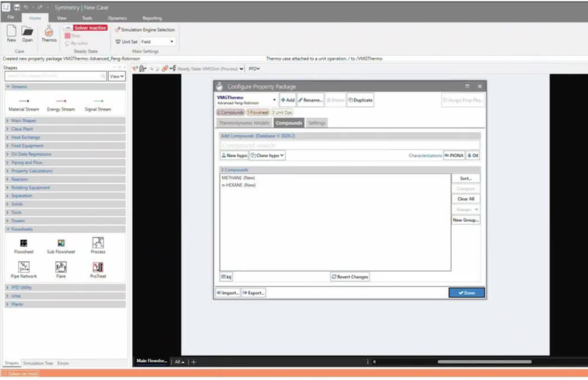Launch the Thermo flask icon

point(49,33)
